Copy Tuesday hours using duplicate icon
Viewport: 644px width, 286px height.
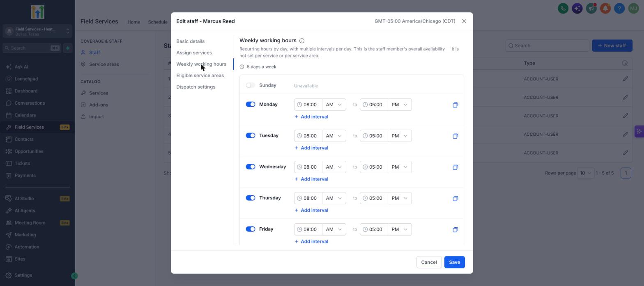[x=455, y=136]
